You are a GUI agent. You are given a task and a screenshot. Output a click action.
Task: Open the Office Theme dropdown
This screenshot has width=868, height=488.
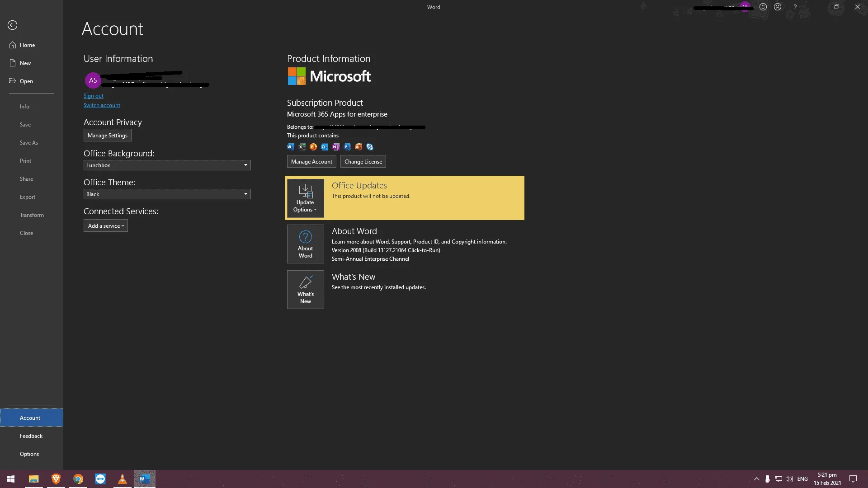click(x=167, y=194)
